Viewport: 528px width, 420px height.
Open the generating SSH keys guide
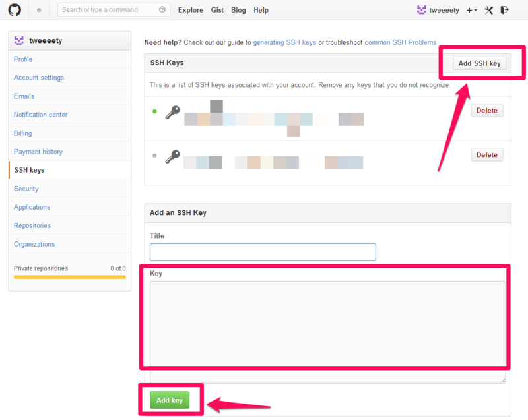[x=284, y=42]
